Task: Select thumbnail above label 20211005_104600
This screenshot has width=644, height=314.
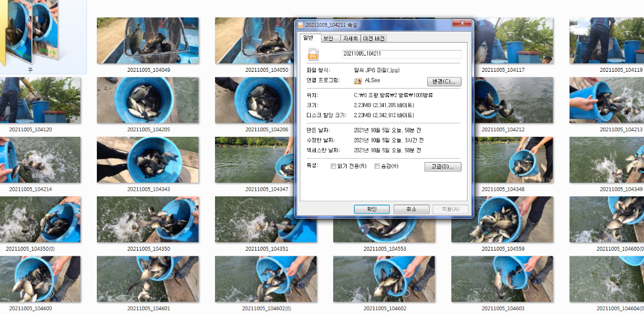Action: [40, 279]
